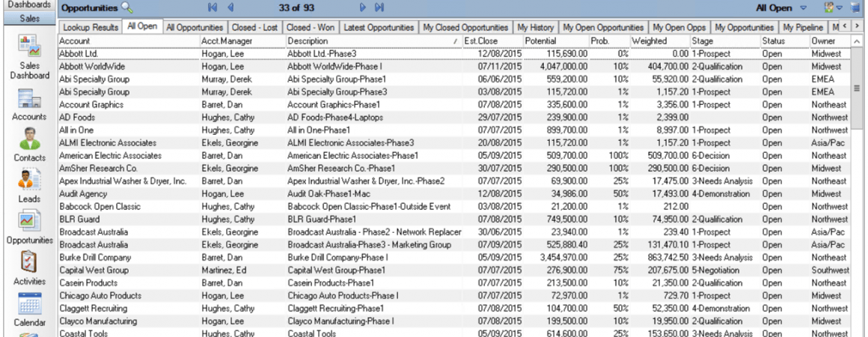
Task: Select the Dashboards navigation group
Action: click(x=29, y=5)
